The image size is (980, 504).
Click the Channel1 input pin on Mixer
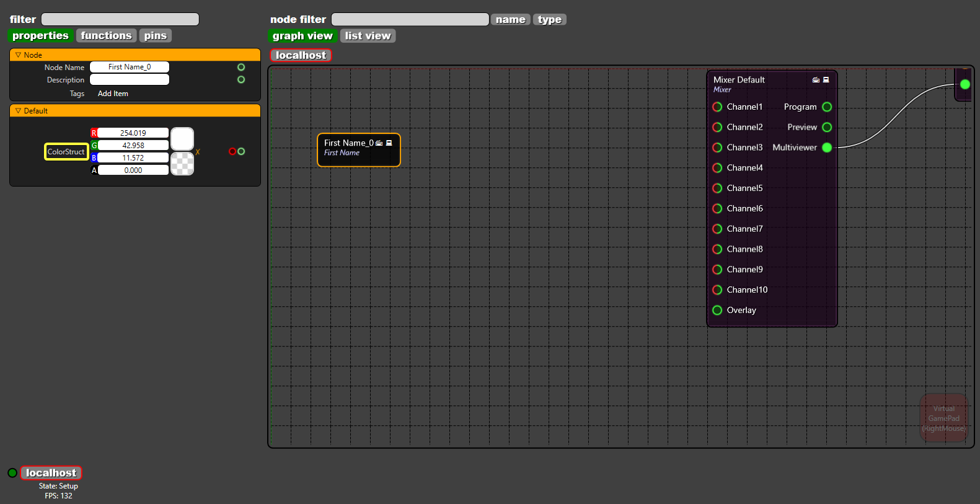(x=717, y=107)
